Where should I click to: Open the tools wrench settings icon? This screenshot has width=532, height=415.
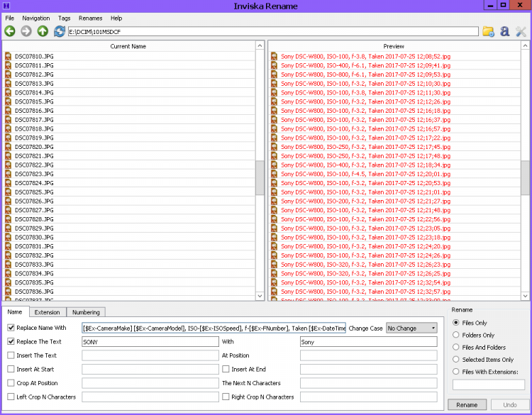521,31
